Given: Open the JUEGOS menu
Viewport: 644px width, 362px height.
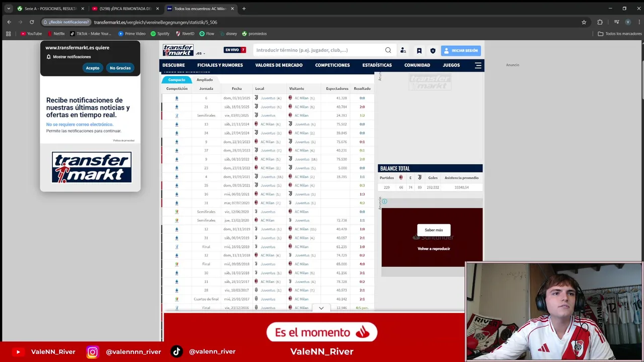Looking at the screenshot, I should tap(451, 65).
